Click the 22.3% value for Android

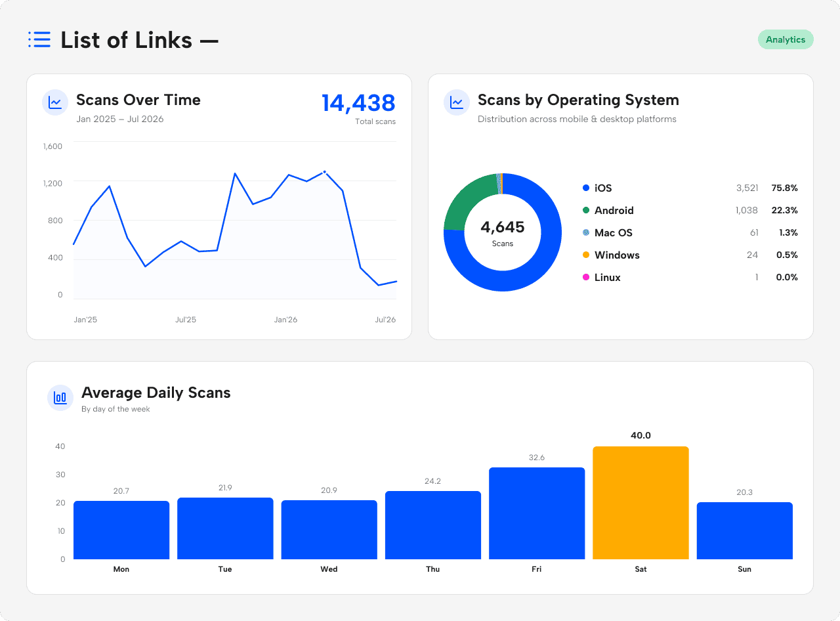coord(785,211)
